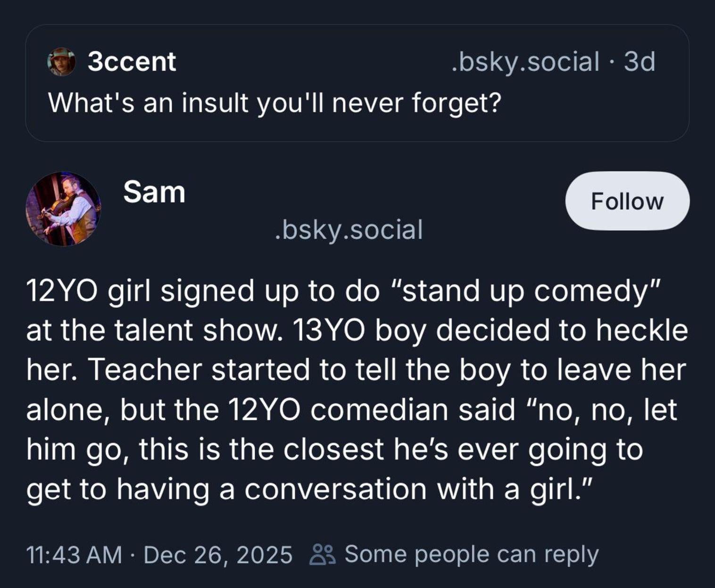This screenshot has height=588, width=715.
Task: Open the 3ccent display name
Action: pyautogui.click(x=132, y=62)
